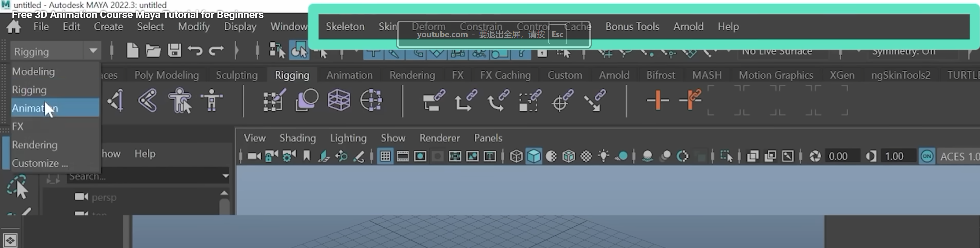The width and height of the screenshot is (980, 248).
Task: Switch to the MASH shelf tab
Action: [707, 76]
